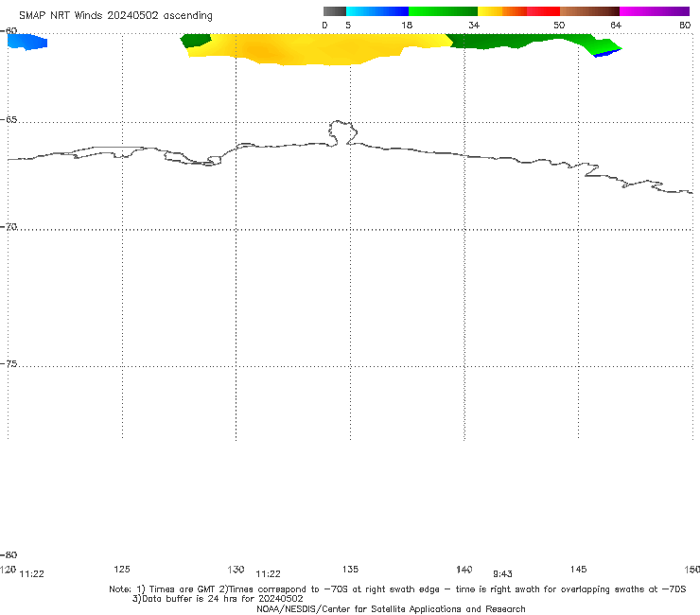Viewport: 700px width, 615px height.
Task: Click the bright green wind patch near 146 longitude
Action: 604,46
